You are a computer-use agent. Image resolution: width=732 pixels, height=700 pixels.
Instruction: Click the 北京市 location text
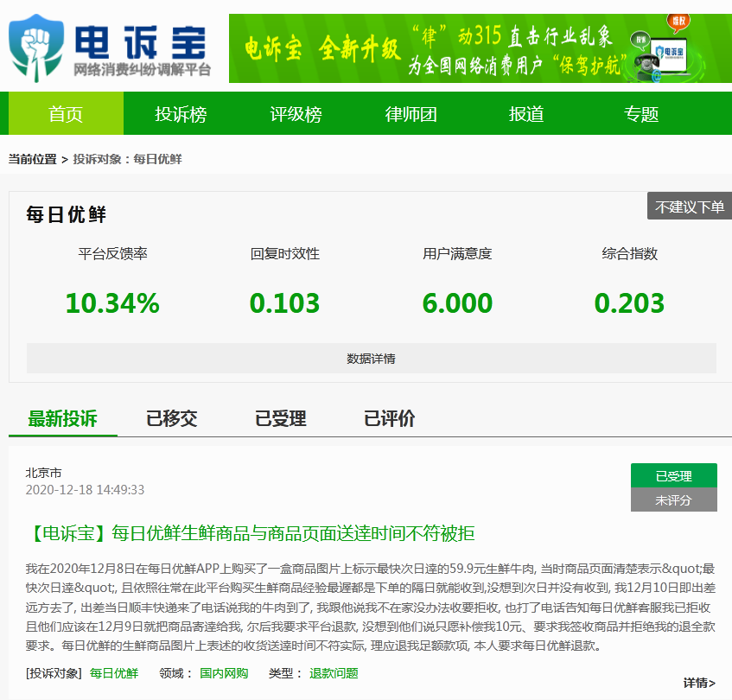point(43,473)
